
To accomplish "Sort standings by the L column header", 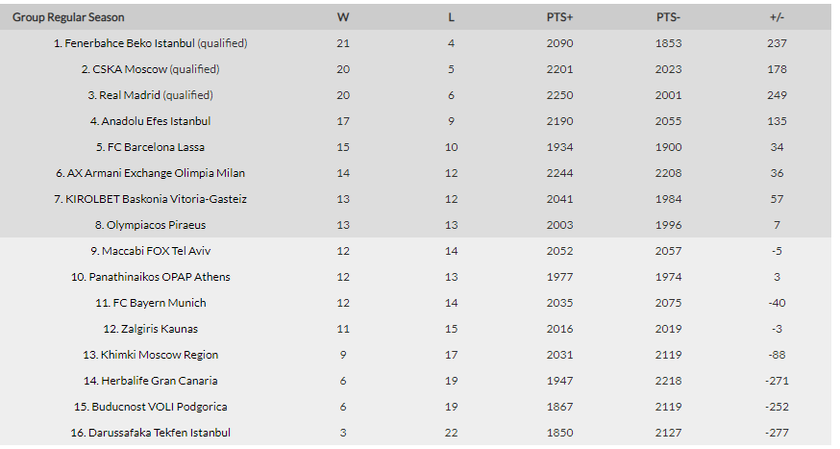I will [x=451, y=18].
